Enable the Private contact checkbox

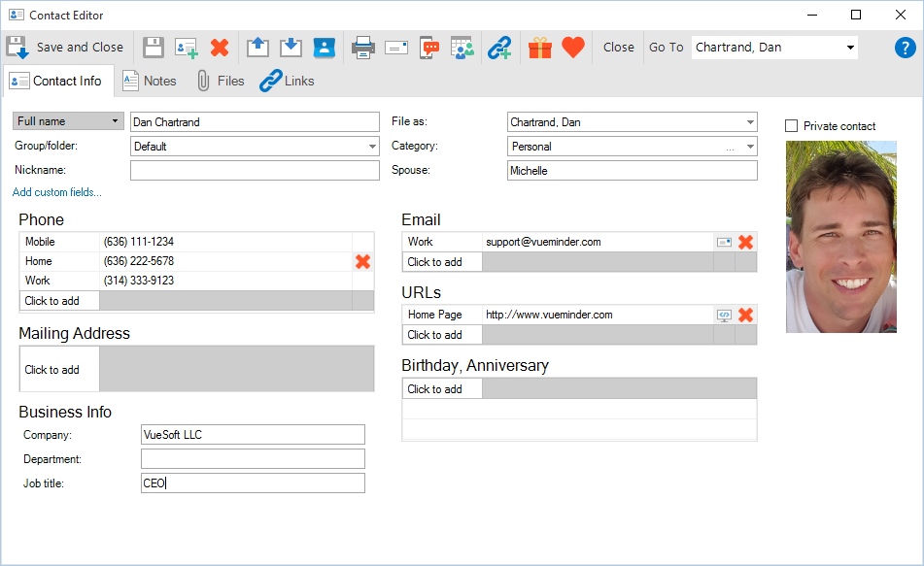(790, 125)
